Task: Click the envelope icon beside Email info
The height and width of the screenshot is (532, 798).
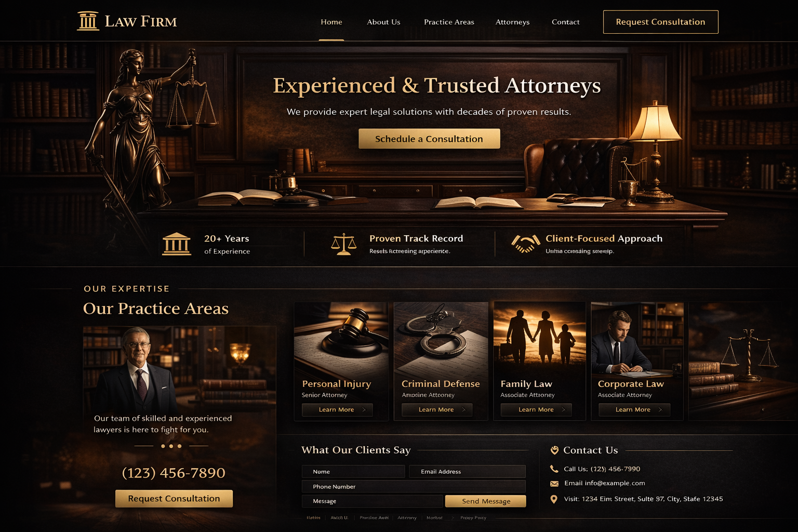Action: (x=554, y=484)
